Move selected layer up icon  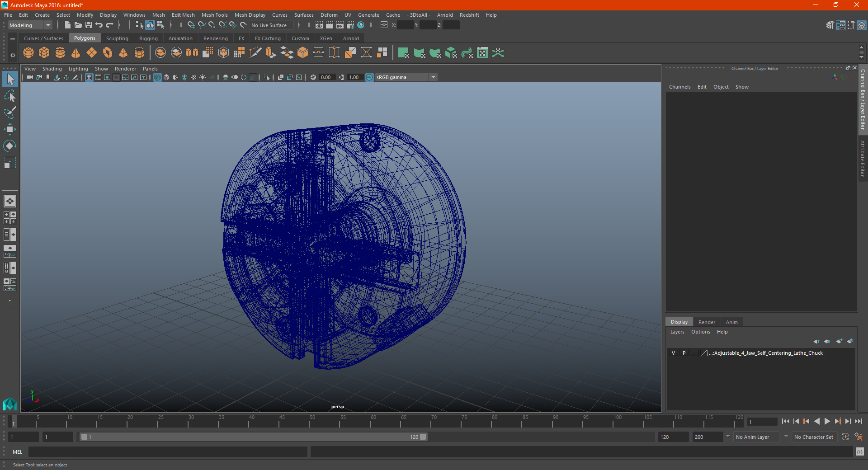click(816, 341)
